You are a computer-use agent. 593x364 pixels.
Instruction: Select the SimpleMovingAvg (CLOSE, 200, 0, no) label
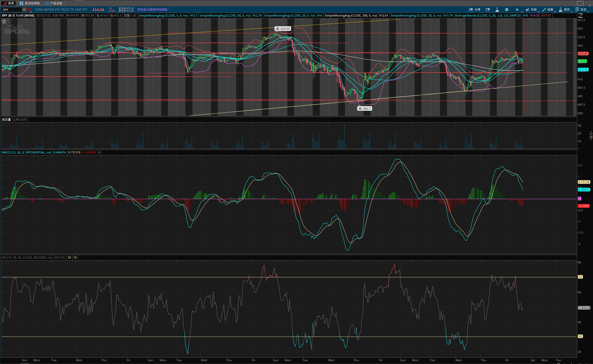pyautogui.click(x=351, y=15)
